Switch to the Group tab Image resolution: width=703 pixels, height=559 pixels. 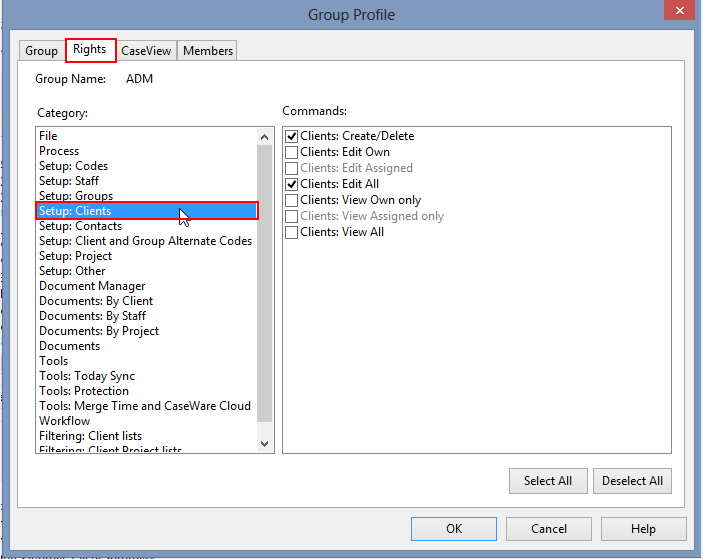point(41,51)
